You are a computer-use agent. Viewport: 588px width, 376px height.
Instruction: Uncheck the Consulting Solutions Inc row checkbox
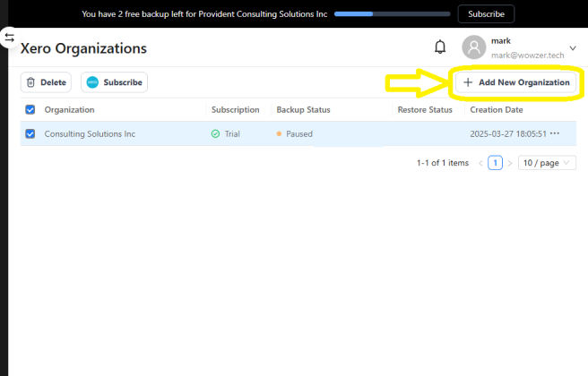point(30,133)
